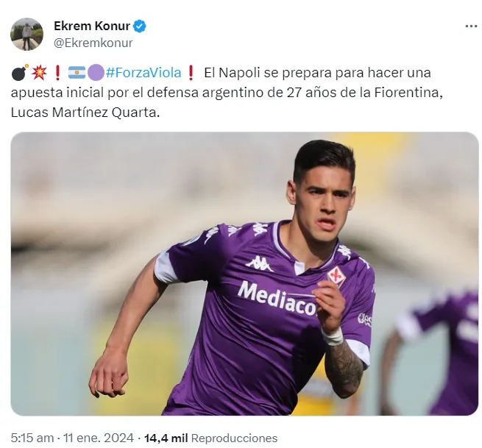Open the tweet timestamp 5:15 am
This screenshot has width=482, height=448.
32,438
